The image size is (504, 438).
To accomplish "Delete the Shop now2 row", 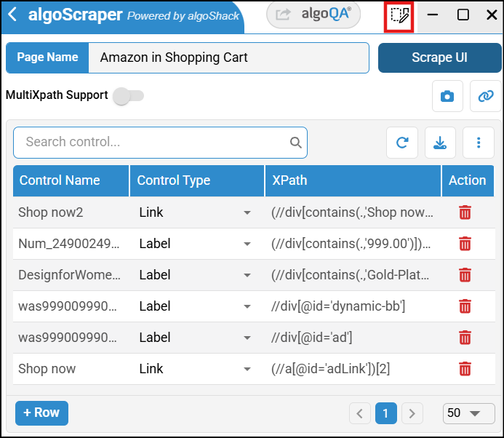I will tap(465, 212).
